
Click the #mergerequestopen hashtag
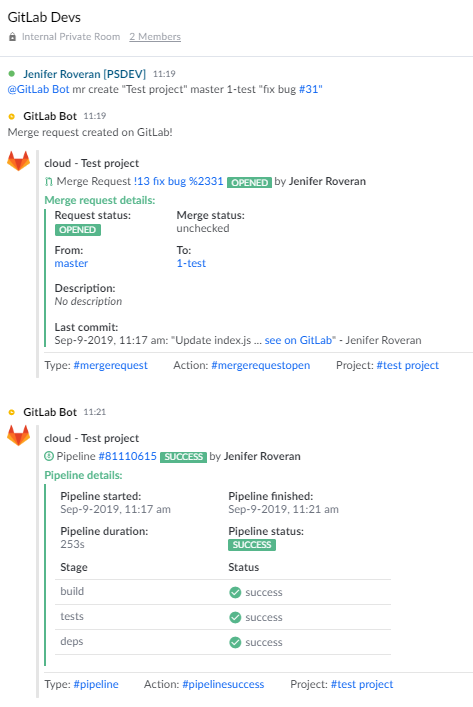click(261, 365)
